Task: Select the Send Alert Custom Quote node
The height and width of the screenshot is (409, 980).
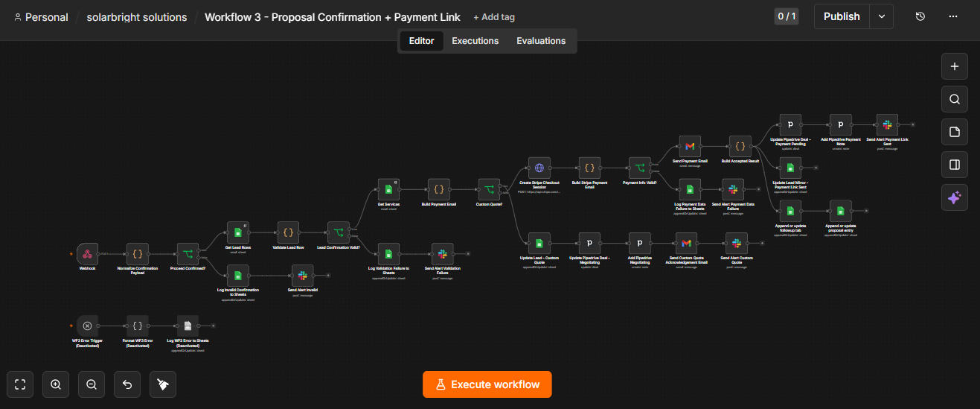Action: coord(736,243)
